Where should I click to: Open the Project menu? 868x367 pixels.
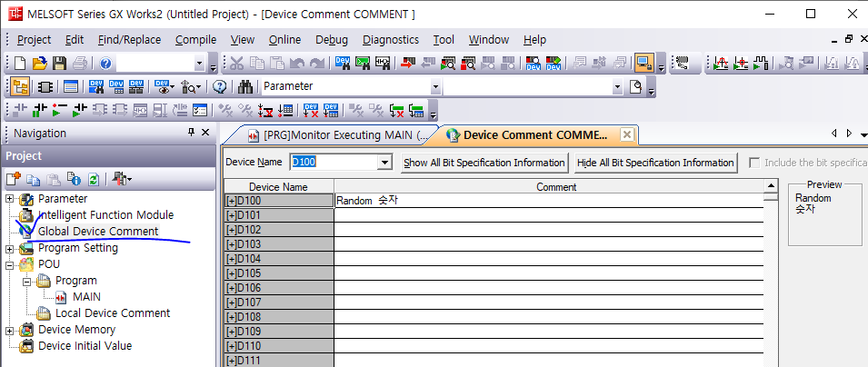click(34, 40)
